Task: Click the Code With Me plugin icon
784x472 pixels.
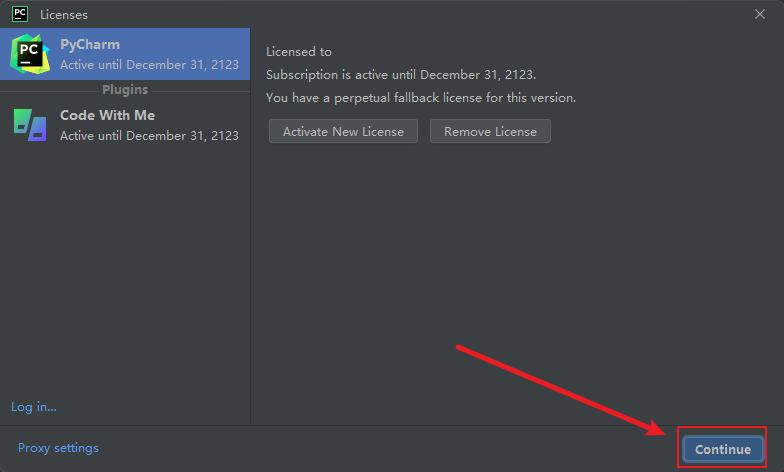Action: (30, 125)
